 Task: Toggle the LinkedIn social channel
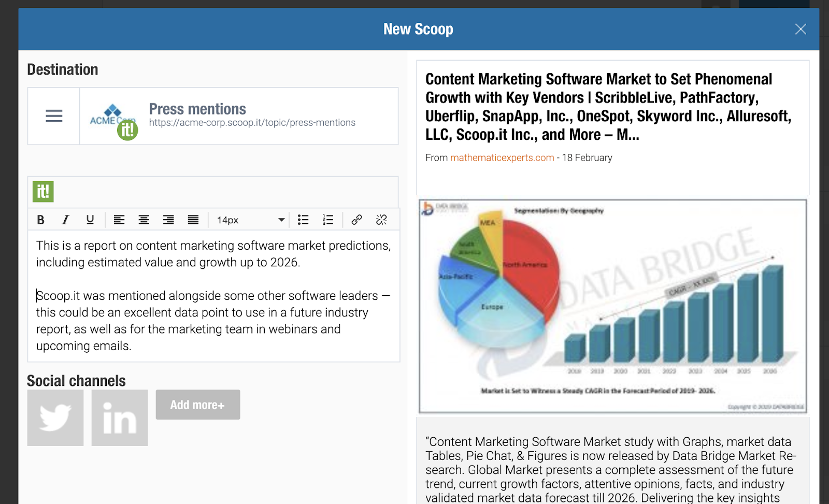click(120, 418)
